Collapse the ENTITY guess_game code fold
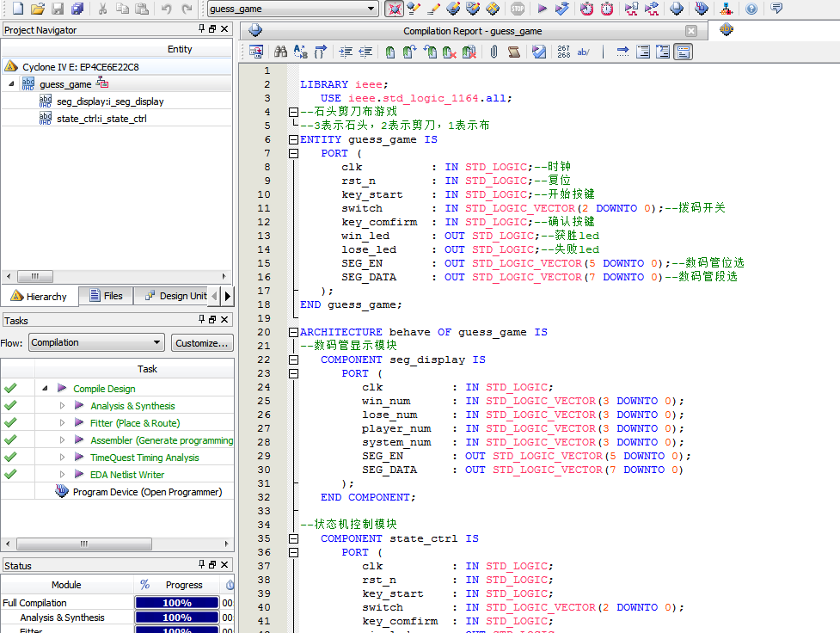840x633 pixels. [x=293, y=139]
